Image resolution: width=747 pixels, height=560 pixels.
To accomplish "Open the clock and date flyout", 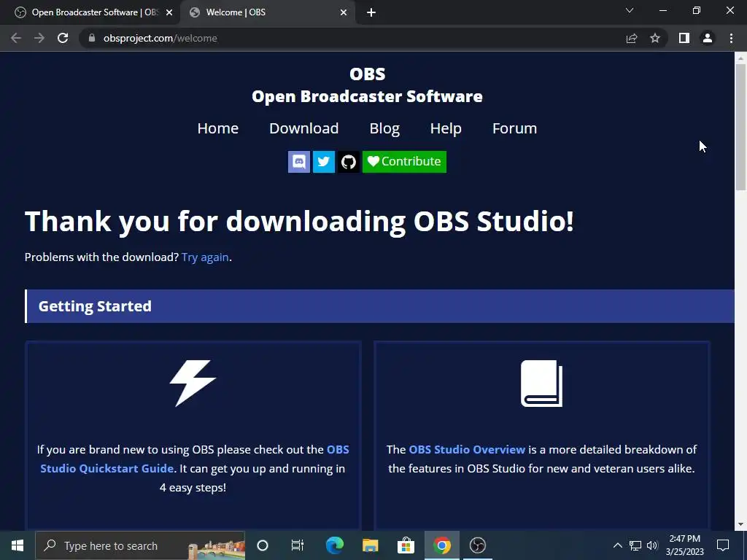I will 684,545.
